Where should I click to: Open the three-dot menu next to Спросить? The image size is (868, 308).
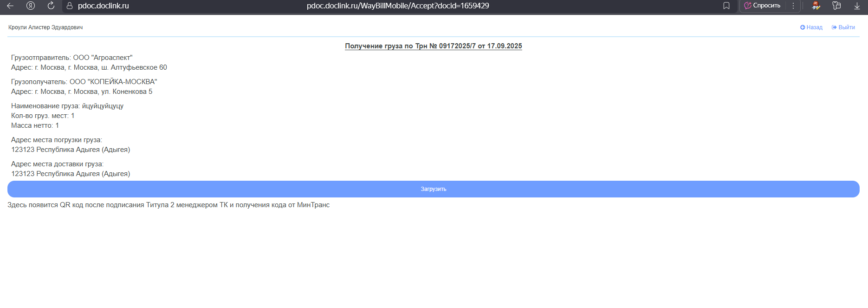click(x=793, y=6)
